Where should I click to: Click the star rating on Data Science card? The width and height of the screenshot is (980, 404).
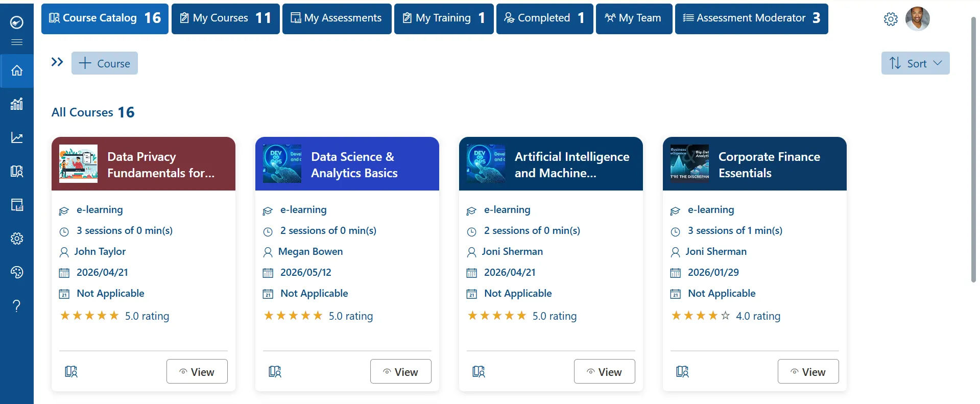click(293, 316)
